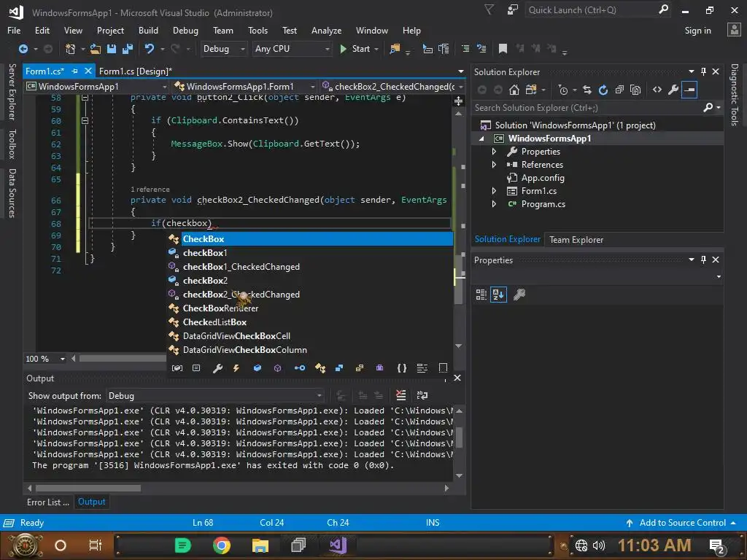The height and width of the screenshot is (560, 747).
Task: Open the Show output from Debug dropdown
Action: tap(215, 396)
